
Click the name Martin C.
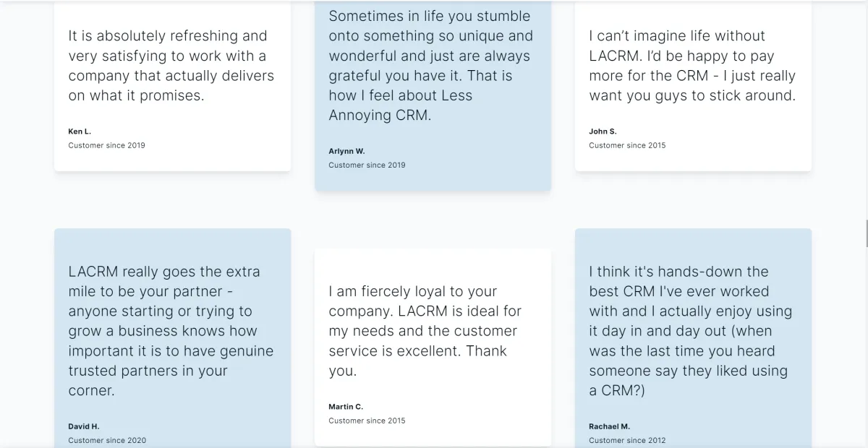(346, 407)
